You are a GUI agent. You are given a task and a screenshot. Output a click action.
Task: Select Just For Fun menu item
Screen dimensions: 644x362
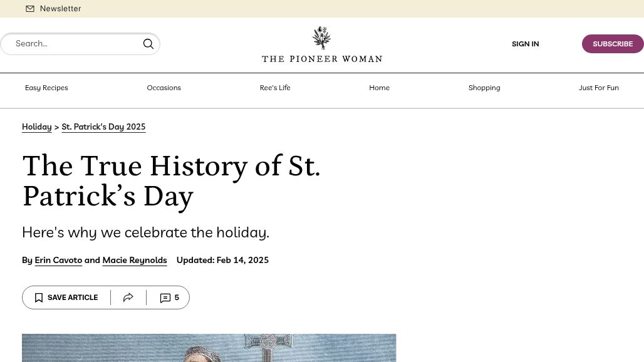[598, 88]
